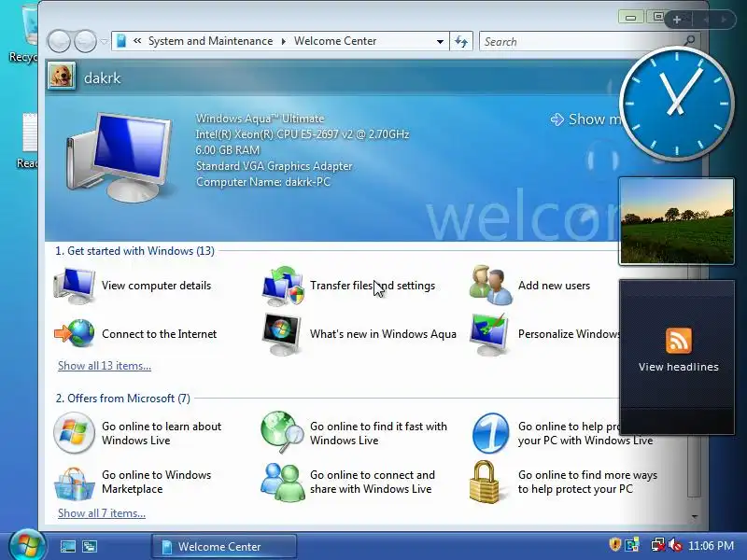Click the scrollbar down arrow
Image resolution: width=747 pixels, height=560 pixels.
[695, 517]
